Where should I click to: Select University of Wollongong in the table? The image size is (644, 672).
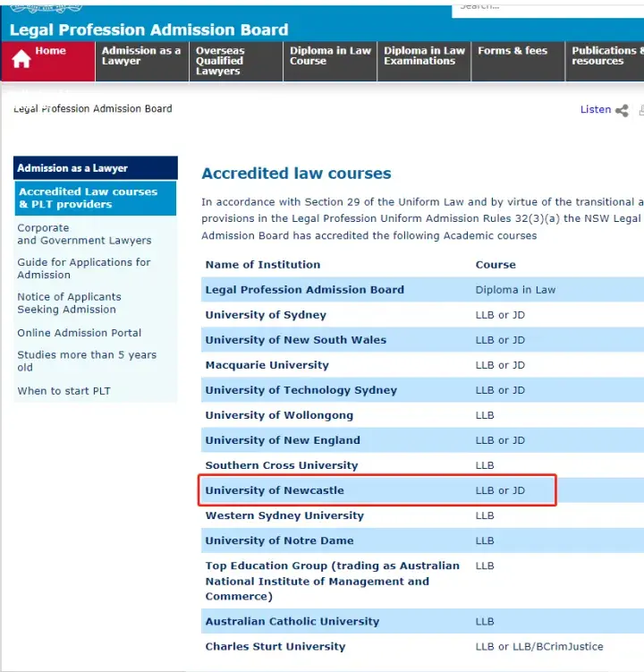tap(279, 415)
